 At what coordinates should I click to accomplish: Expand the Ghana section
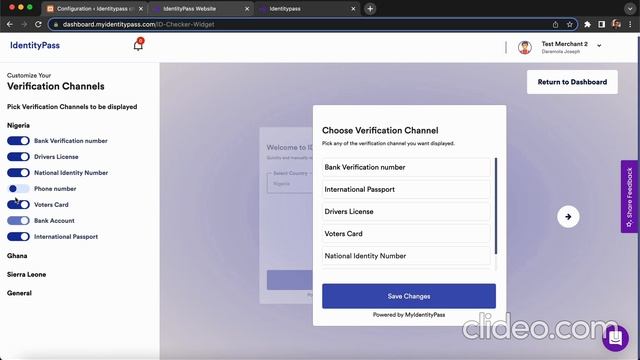17,256
